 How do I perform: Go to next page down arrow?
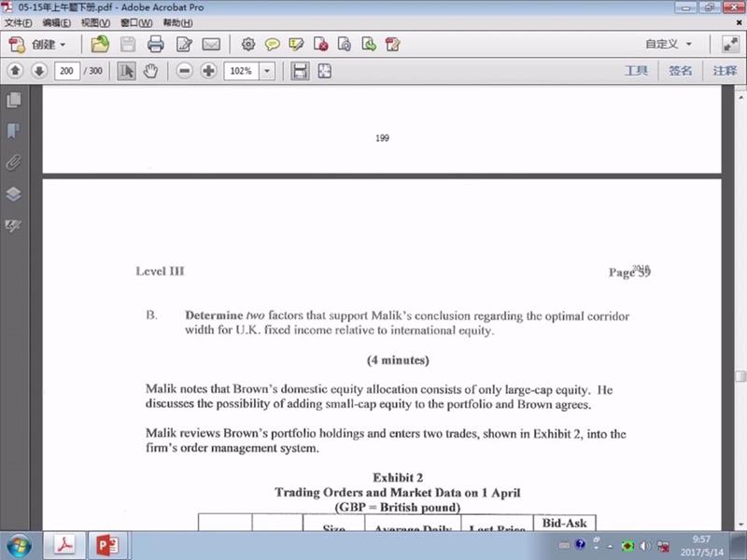click(x=39, y=71)
